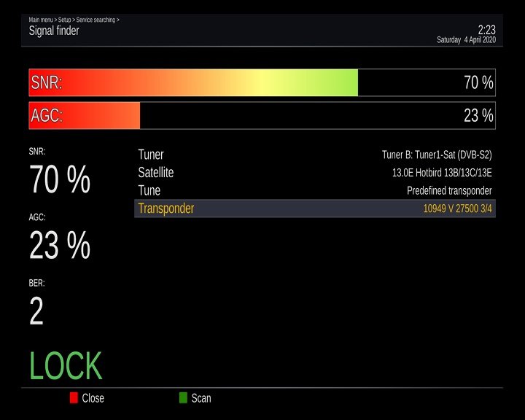525x420 pixels.
Task: Select the Tuner setting row
Action: (x=151, y=155)
